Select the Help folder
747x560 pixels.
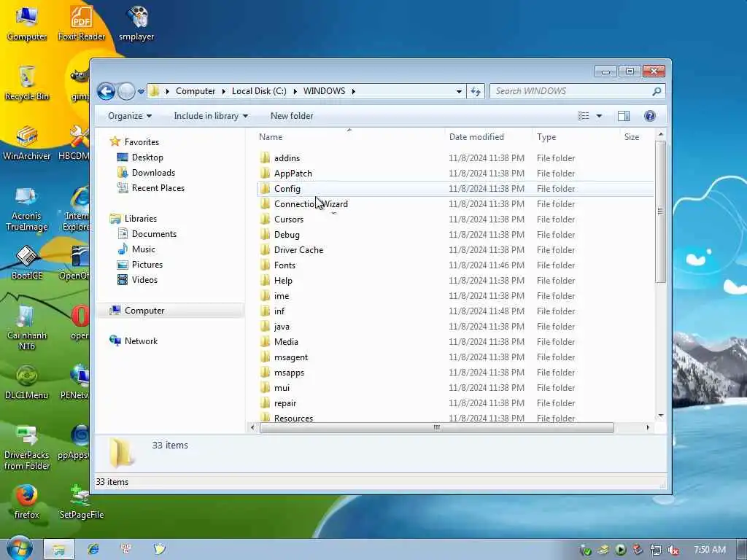tap(283, 281)
